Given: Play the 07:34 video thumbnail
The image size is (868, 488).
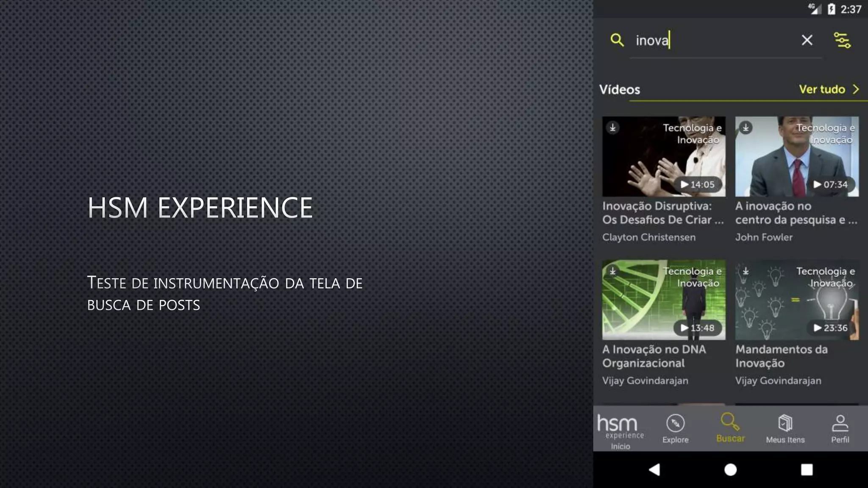Looking at the screenshot, I should pos(830,184).
